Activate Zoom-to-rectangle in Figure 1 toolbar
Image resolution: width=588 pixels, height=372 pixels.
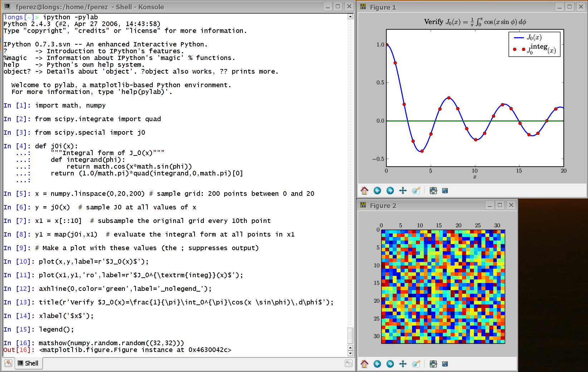[x=416, y=191]
